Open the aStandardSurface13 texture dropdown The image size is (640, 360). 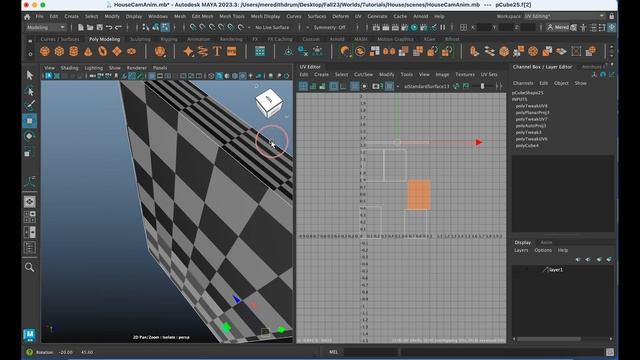426,86
